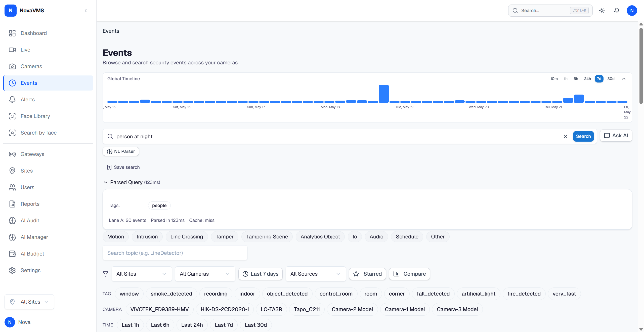The width and height of the screenshot is (644, 332).
Task: Select the 30d timeline range
Action: 611,79
